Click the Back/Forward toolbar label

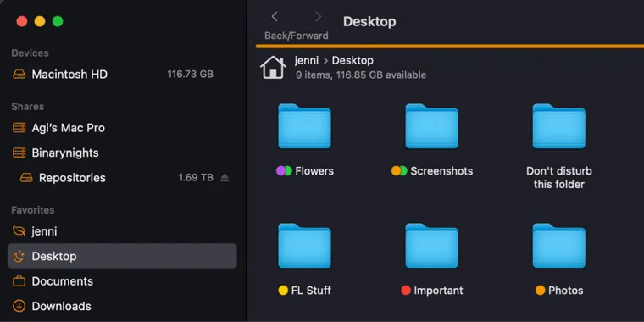[296, 36]
